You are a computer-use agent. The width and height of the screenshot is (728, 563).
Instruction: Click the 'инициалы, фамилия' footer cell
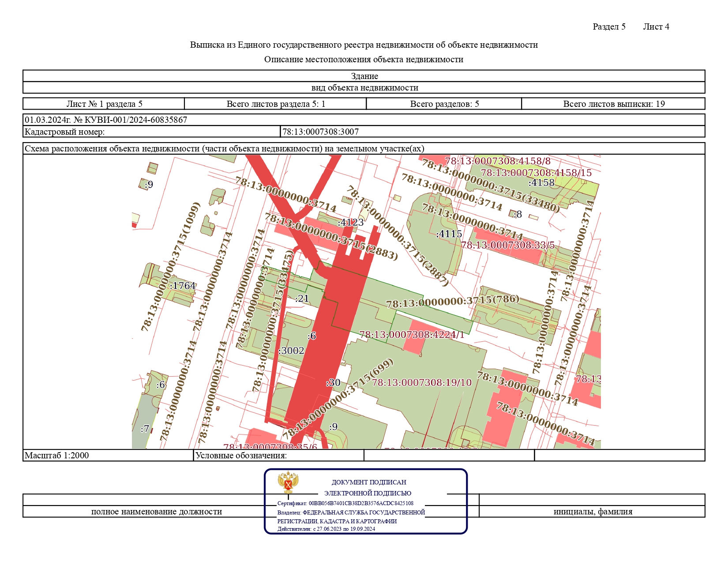point(593,512)
